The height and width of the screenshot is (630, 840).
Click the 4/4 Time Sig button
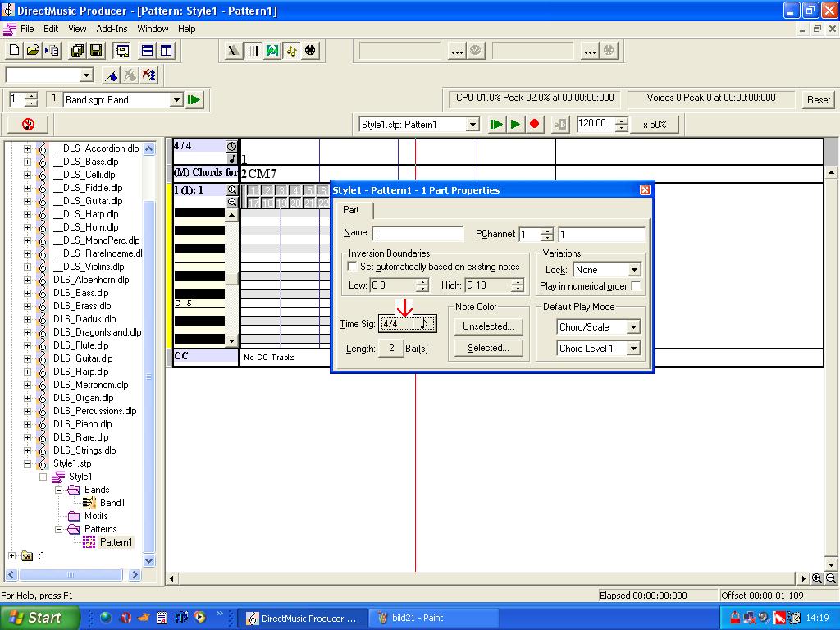(408, 324)
